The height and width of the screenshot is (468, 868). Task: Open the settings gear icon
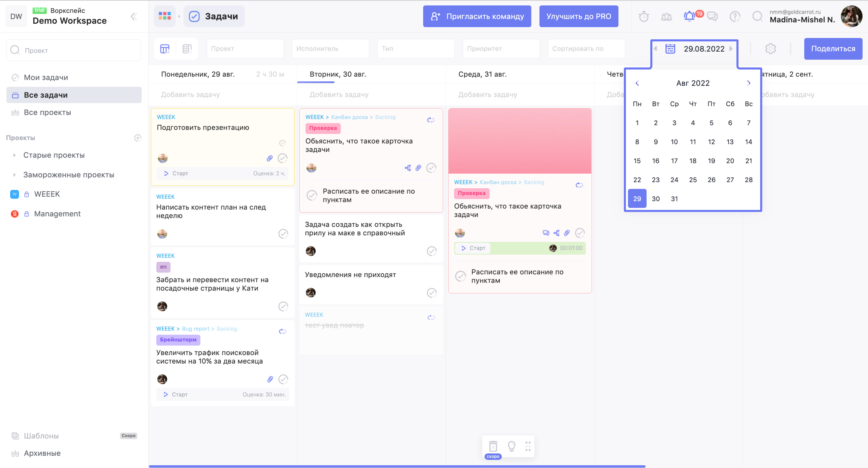pos(770,49)
